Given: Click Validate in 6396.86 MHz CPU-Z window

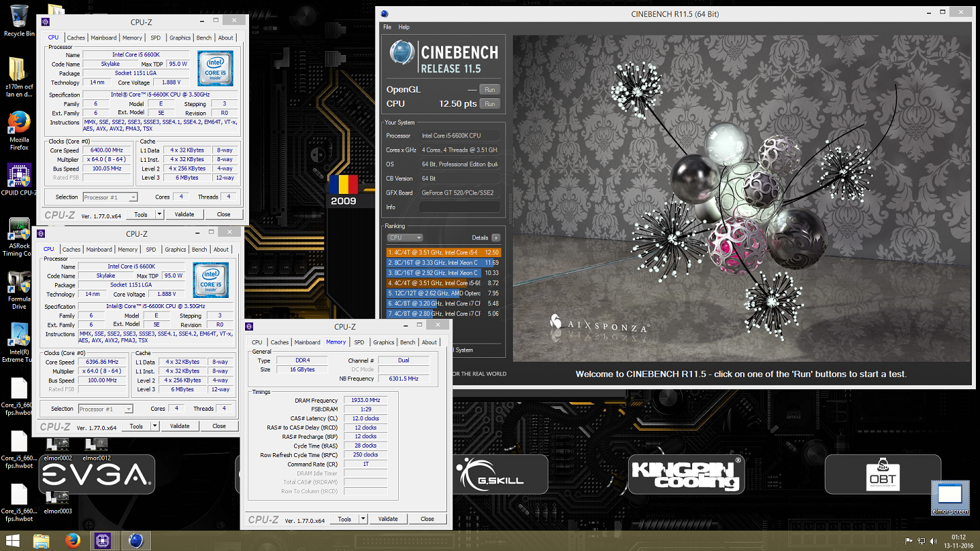Looking at the screenshot, I should (x=180, y=426).
